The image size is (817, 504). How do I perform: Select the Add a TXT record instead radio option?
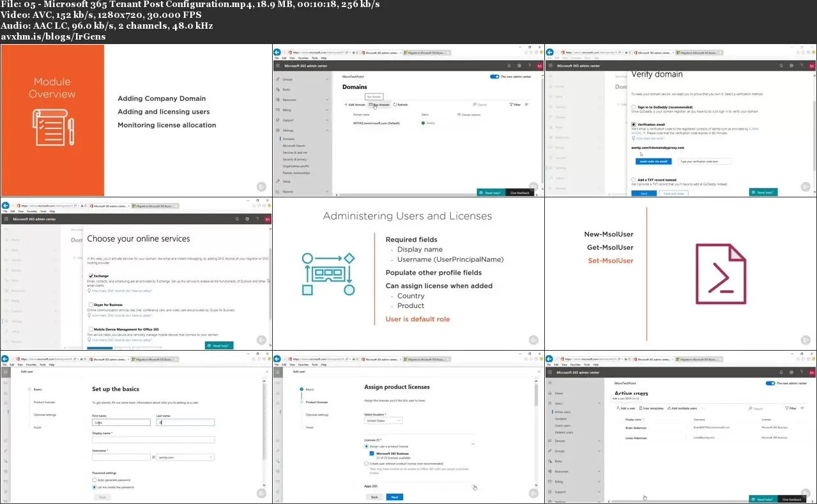click(x=633, y=180)
